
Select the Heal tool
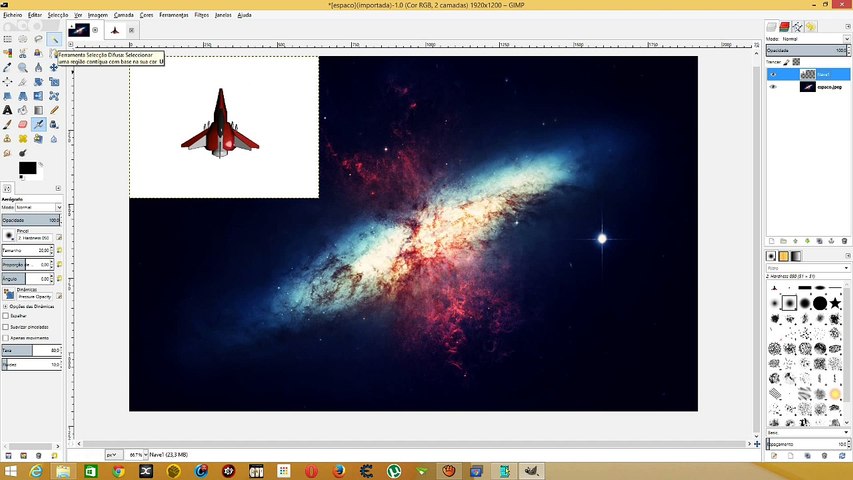pyautogui.click(x=23, y=139)
